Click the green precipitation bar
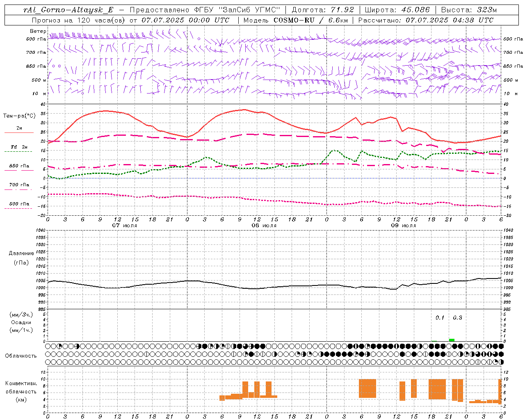 [452, 340]
